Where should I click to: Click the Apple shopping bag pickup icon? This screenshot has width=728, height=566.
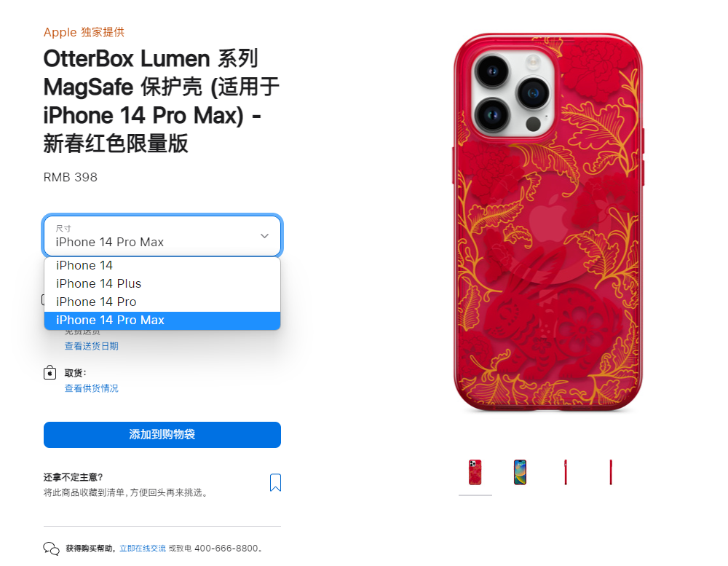pyautogui.click(x=50, y=373)
